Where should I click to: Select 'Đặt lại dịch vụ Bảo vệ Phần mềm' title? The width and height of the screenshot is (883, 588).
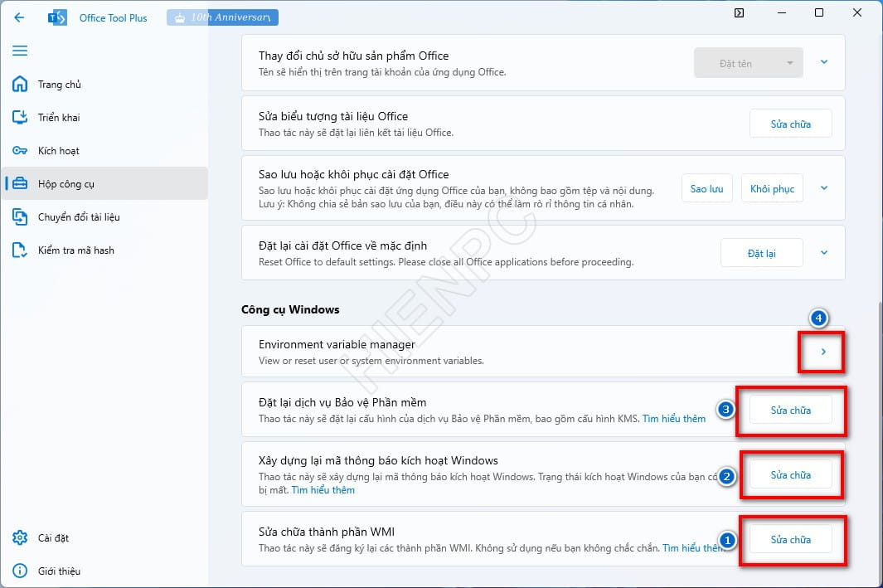342,402
